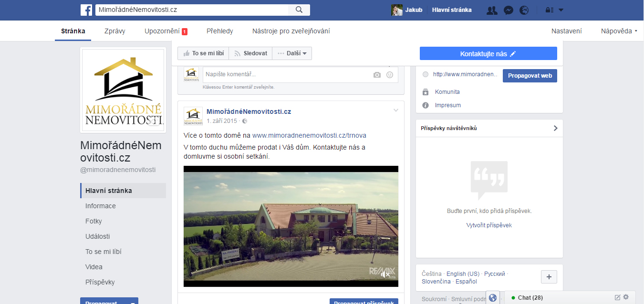Open Soukromí footer link
The image size is (644, 304).
coord(434,299)
